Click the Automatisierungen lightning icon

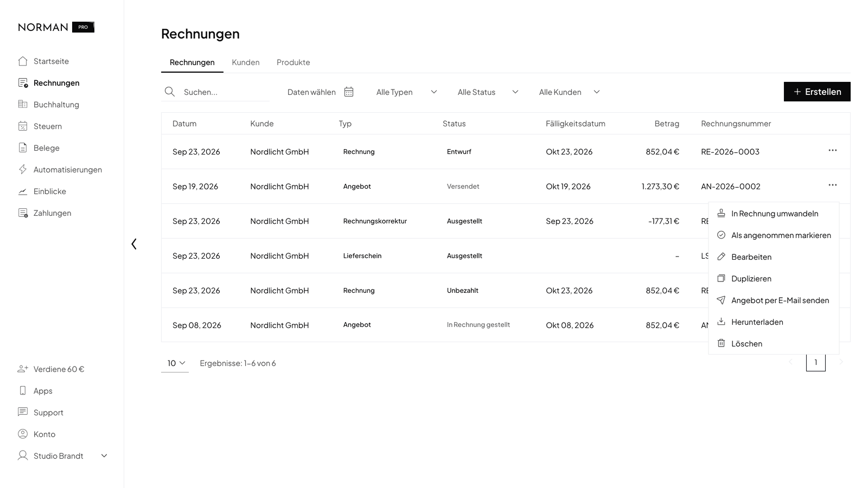[x=23, y=169]
